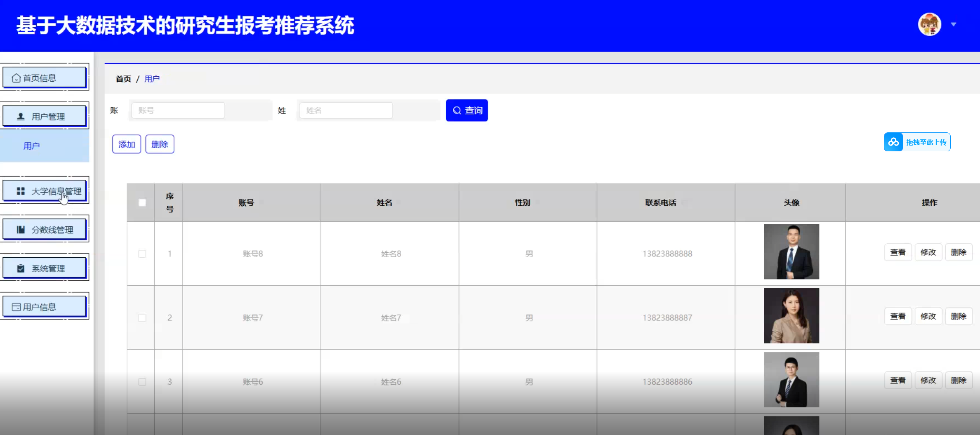The width and height of the screenshot is (980, 435).
Task: Click 修改 for row 账号6
Action: tap(928, 380)
